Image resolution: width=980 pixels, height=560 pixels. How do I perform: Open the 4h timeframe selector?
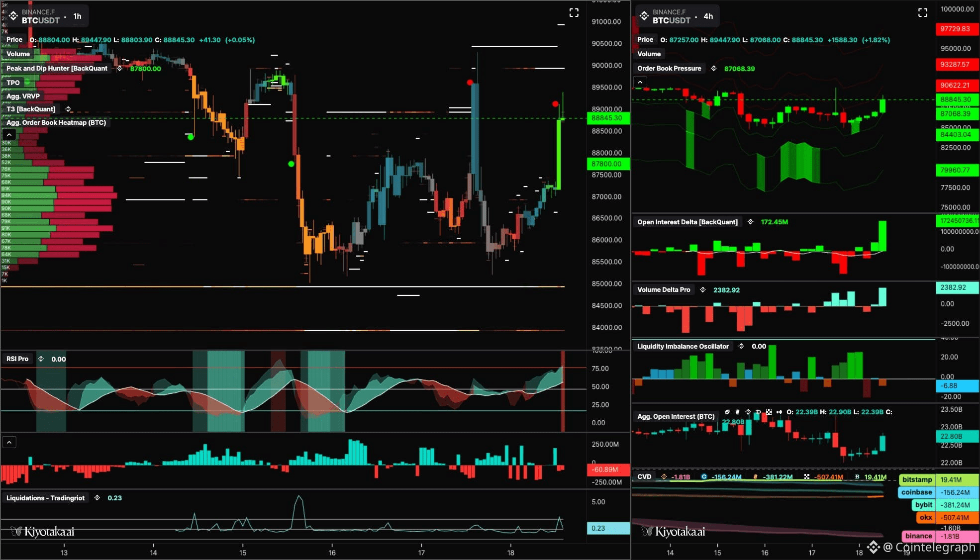click(708, 16)
